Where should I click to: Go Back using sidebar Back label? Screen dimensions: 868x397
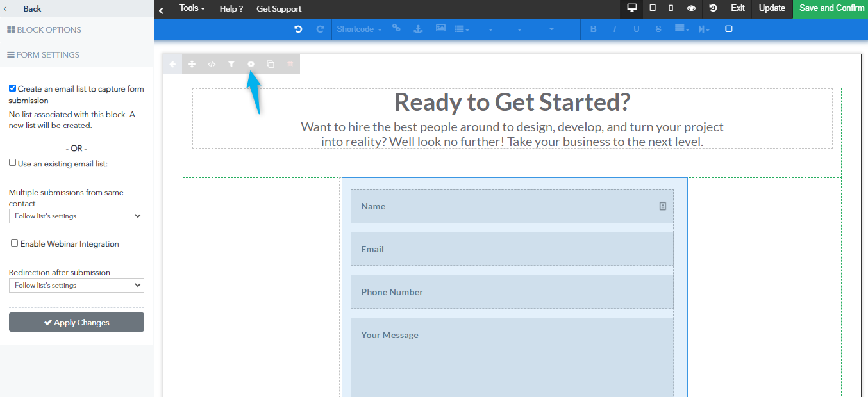click(x=32, y=9)
